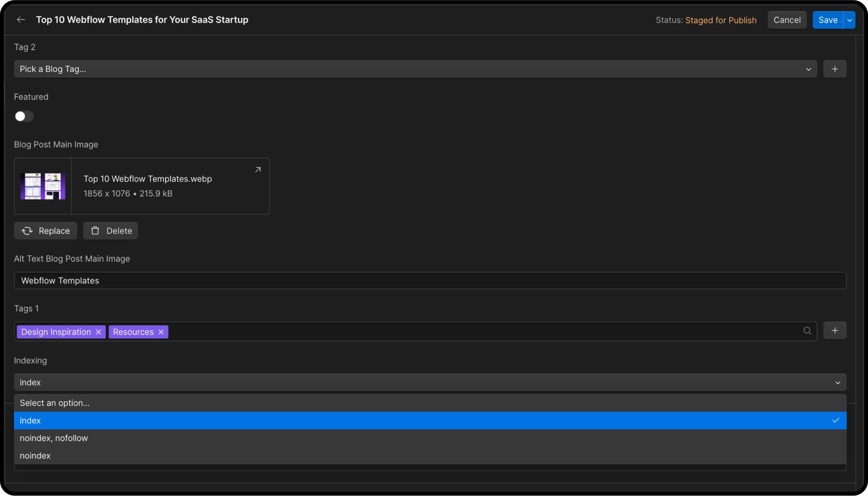Screen dimensions: 868x496
Task: Click search icon in Tags 1 field
Action: coord(807,331)
